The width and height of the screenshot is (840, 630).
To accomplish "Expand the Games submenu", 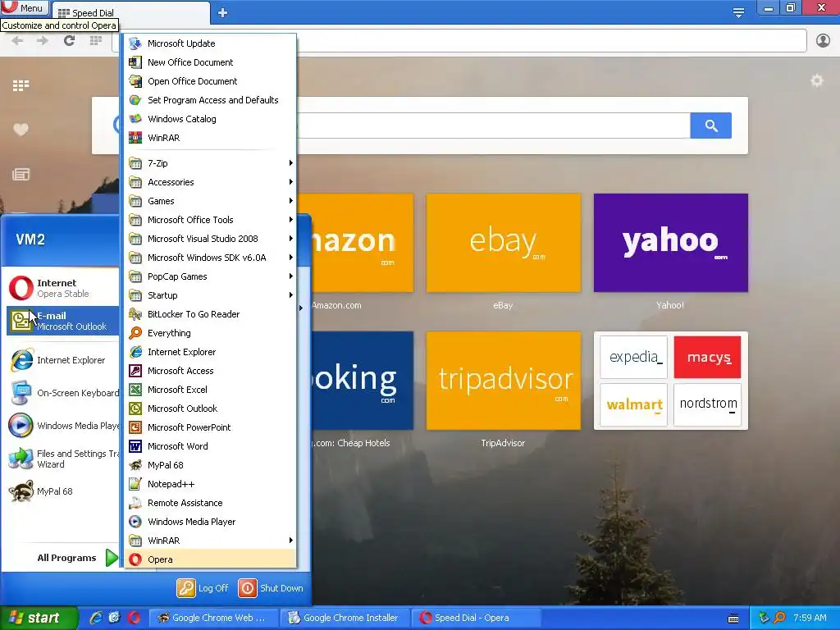I will [211, 201].
